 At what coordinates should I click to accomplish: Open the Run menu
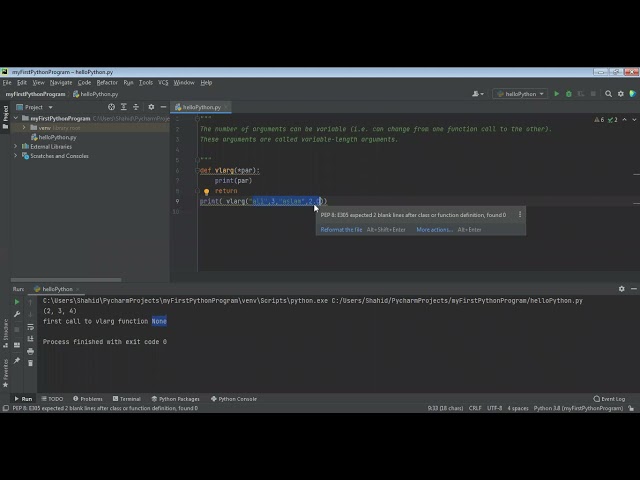(x=128, y=82)
